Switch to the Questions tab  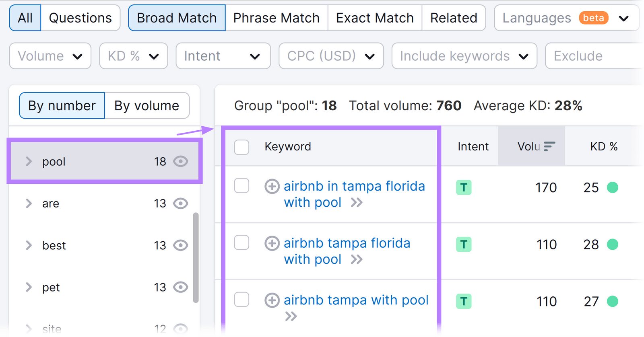pos(80,18)
